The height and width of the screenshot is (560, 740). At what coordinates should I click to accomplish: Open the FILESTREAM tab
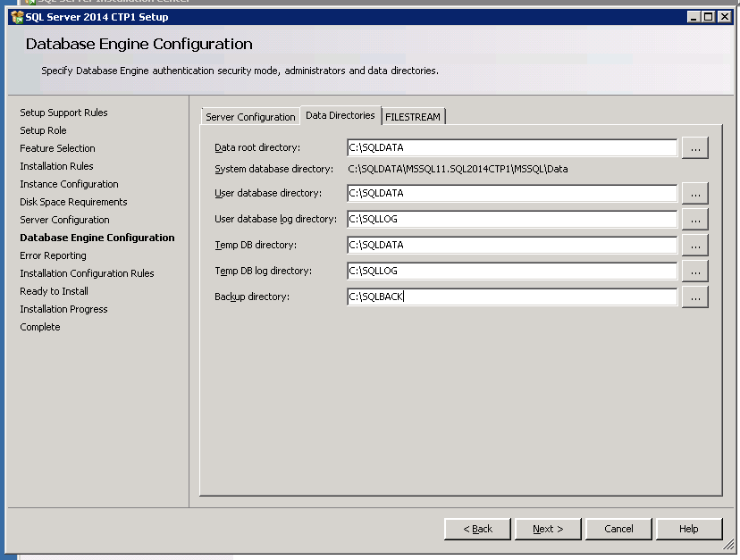click(x=413, y=117)
